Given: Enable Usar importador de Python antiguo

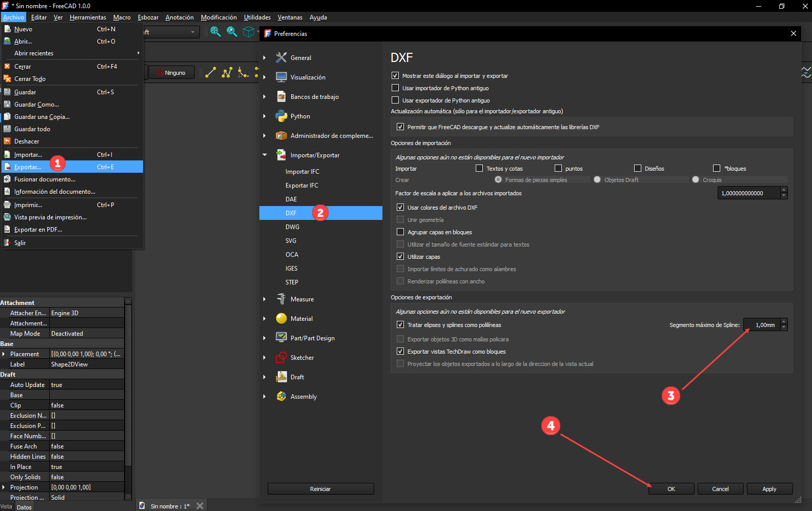Looking at the screenshot, I should click(x=395, y=88).
